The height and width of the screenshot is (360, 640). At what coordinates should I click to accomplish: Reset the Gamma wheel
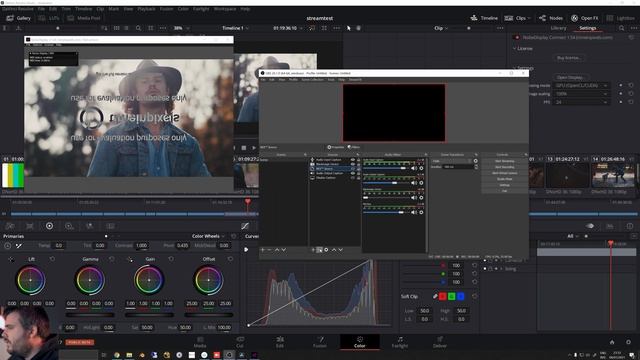[x=112, y=259]
